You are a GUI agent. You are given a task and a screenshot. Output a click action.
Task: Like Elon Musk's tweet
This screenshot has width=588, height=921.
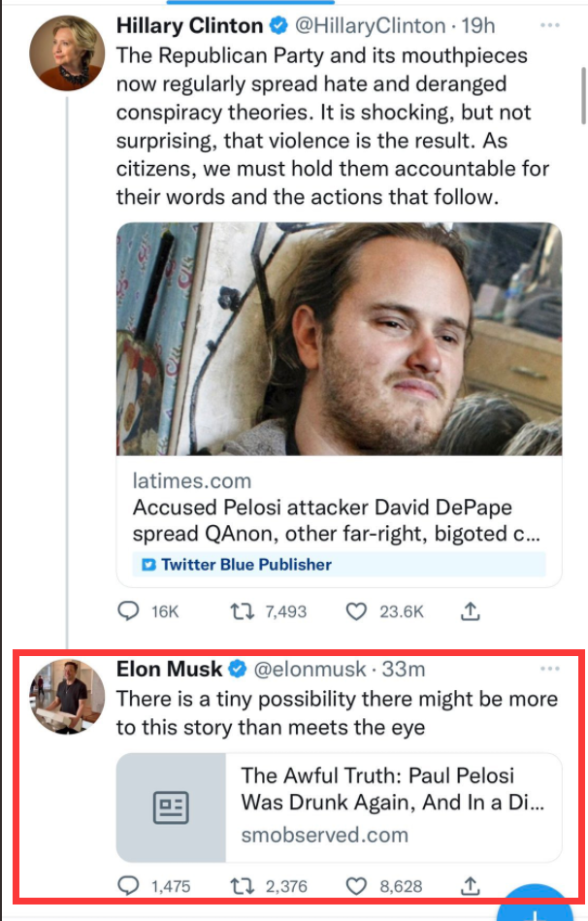pos(357,885)
